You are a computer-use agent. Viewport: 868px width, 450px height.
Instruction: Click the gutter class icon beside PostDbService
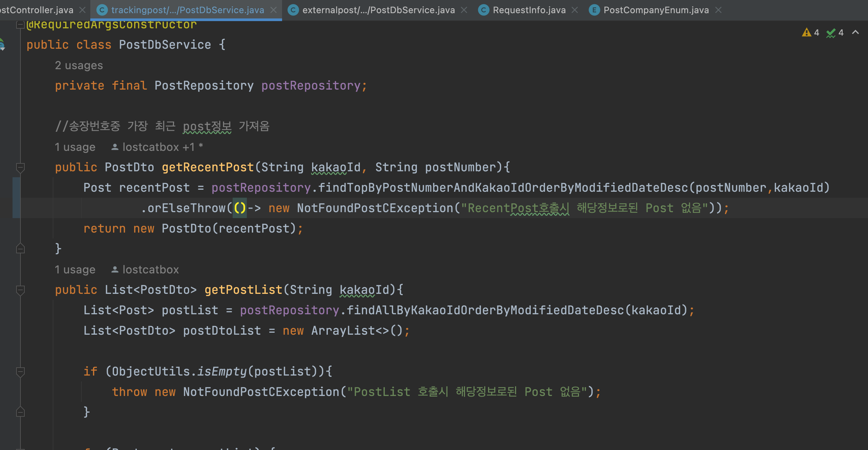(2, 44)
